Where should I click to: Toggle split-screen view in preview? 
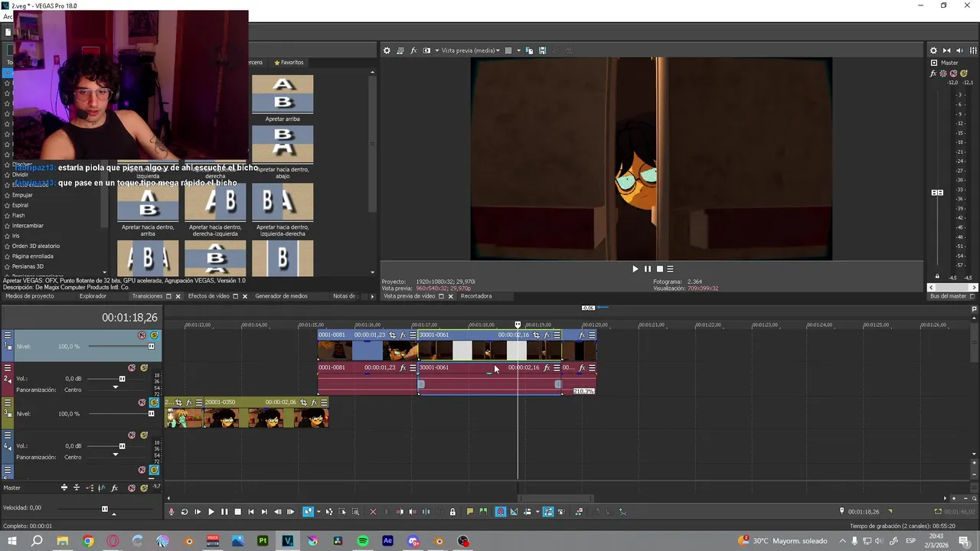426,51
